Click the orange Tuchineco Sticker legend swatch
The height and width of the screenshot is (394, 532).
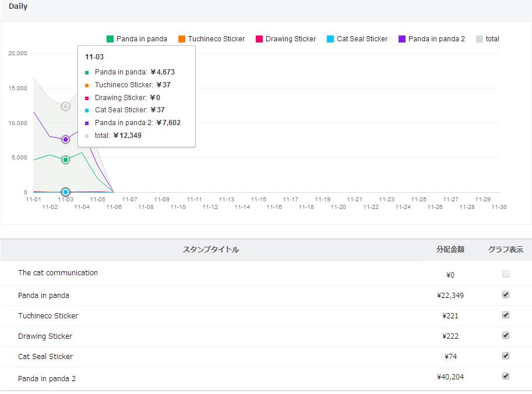182,39
